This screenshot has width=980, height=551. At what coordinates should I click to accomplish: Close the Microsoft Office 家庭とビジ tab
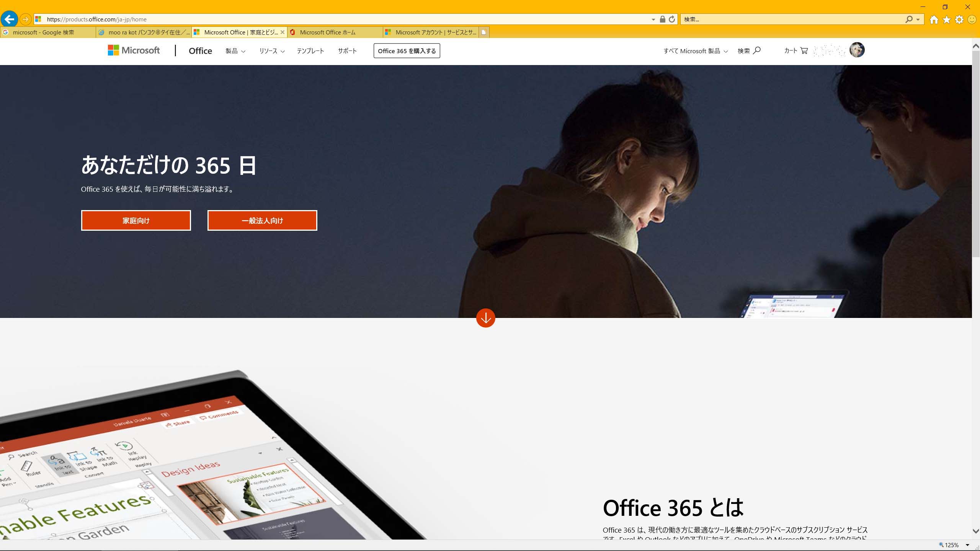[x=282, y=32]
